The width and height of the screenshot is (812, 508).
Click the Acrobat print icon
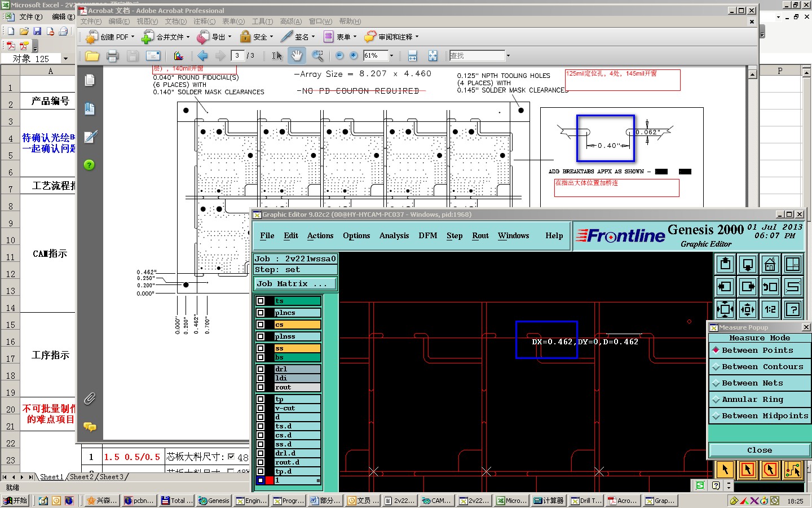(112, 56)
